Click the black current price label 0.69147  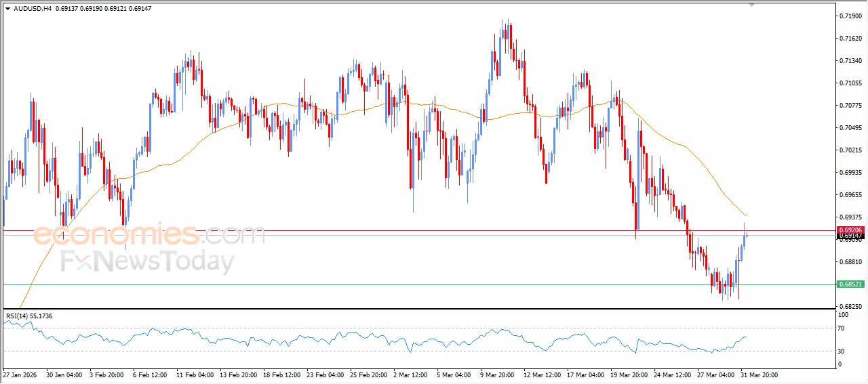pos(850,236)
